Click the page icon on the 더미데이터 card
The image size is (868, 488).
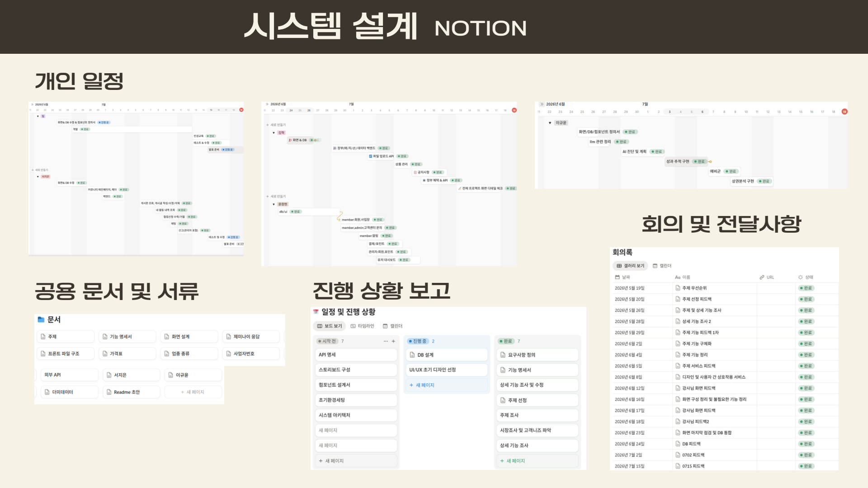[47, 392]
